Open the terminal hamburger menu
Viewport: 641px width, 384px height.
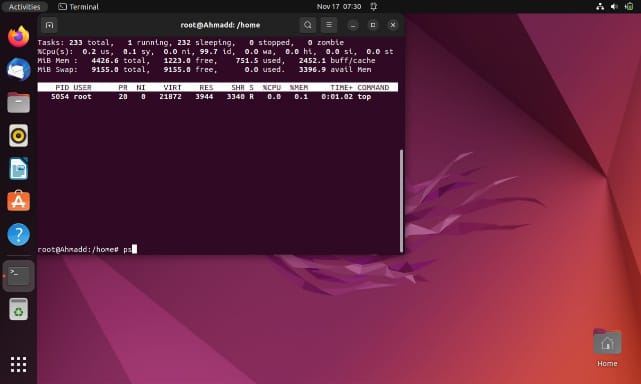pos(329,25)
